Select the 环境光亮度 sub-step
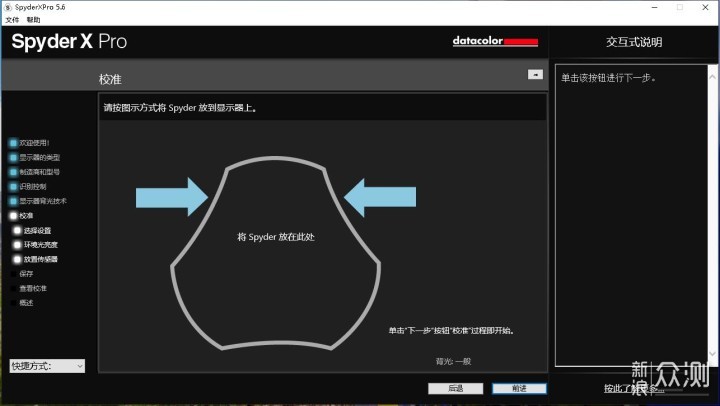This screenshot has width=720, height=406. point(36,245)
